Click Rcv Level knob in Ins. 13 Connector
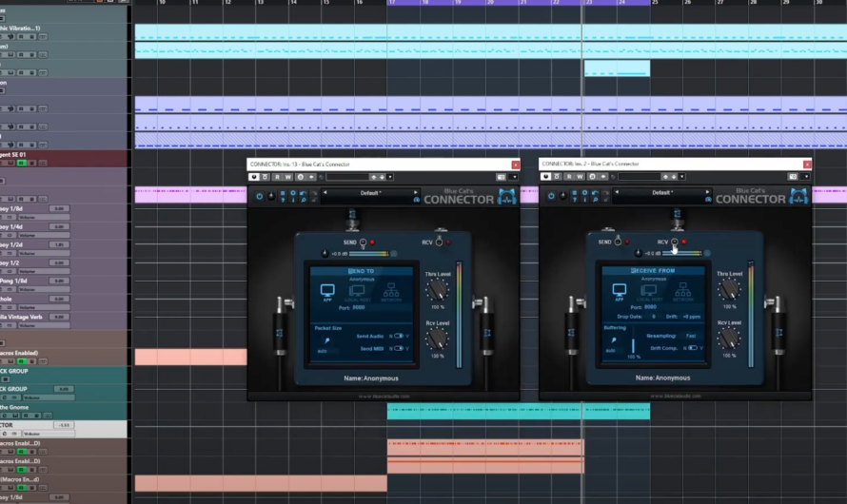Viewport: 847px width, 504px height. [437, 339]
